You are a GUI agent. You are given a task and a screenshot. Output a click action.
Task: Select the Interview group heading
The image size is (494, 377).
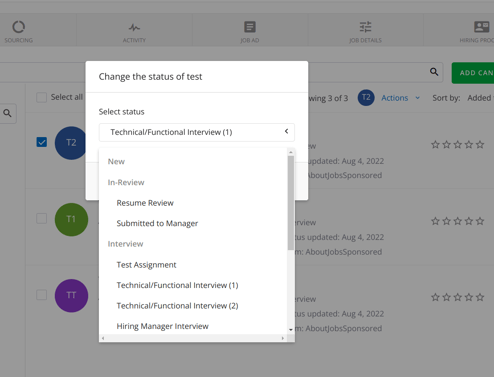[125, 244]
